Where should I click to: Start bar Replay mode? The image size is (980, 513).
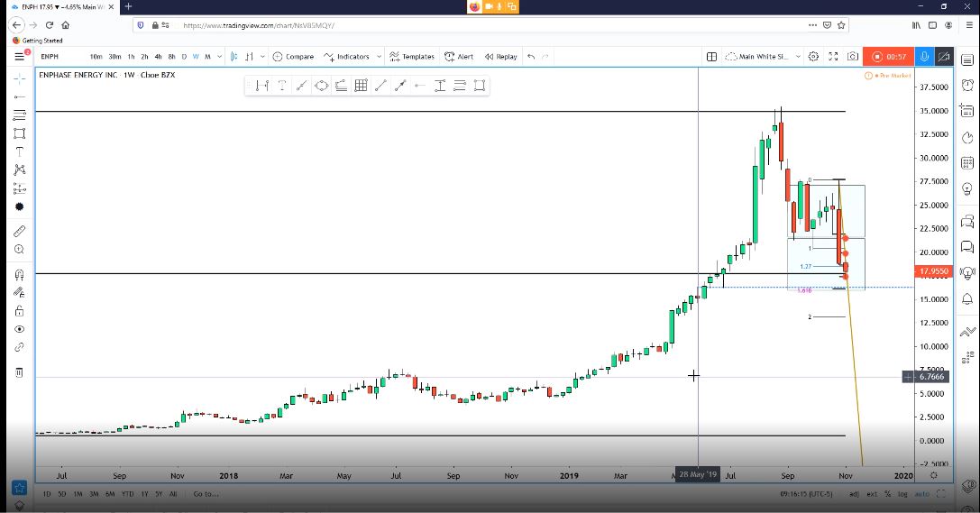tap(500, 56)
